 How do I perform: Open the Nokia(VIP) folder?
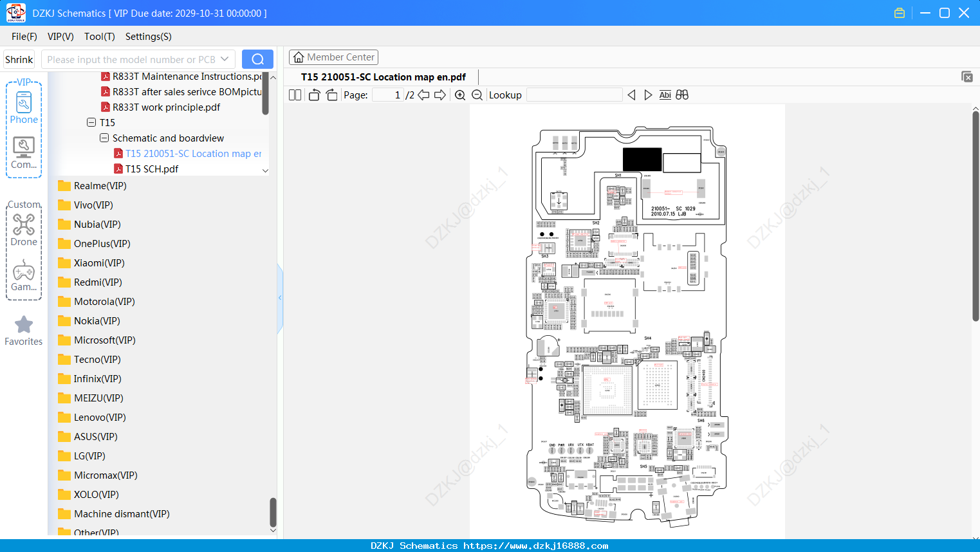coord(89,321)
